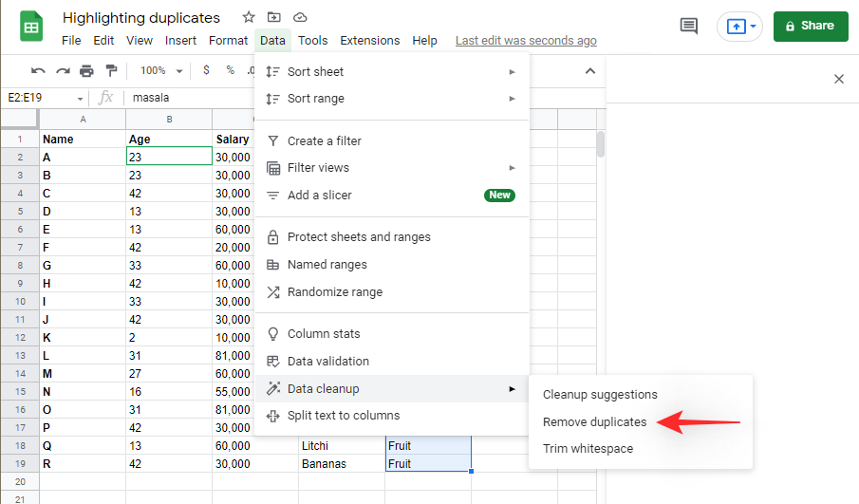The width and height of the screenshot is (859, 504).
Task: Choose Column stats
Action: pos(392,333)
